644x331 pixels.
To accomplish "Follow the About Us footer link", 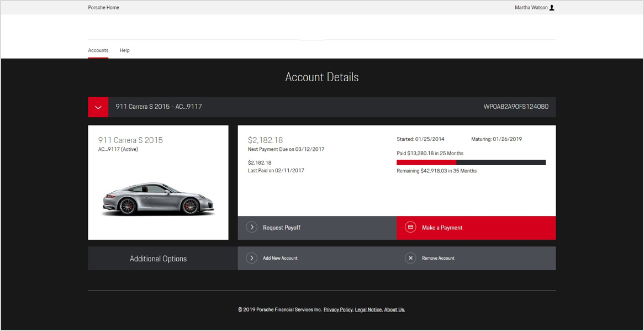I will pos(394,310).
